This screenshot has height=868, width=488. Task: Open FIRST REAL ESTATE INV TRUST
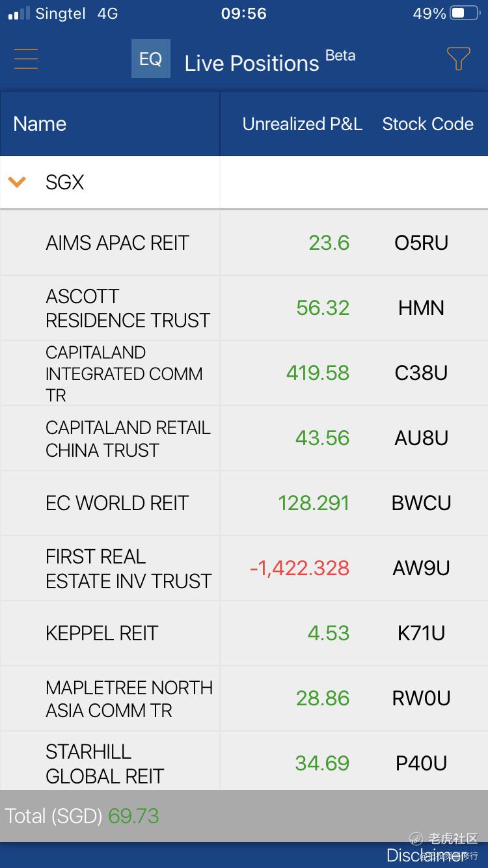(128, 568)
